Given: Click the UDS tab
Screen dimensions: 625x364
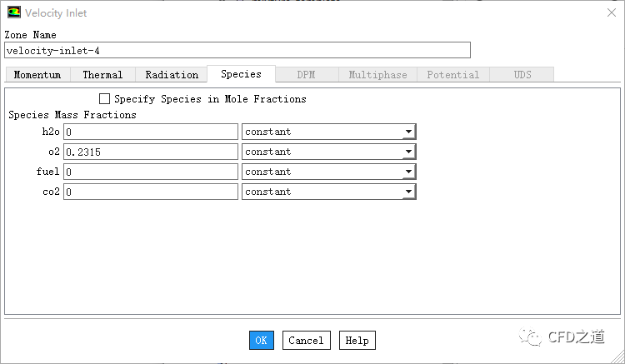Looking at the screenshot, I should [x=522, y=75].
